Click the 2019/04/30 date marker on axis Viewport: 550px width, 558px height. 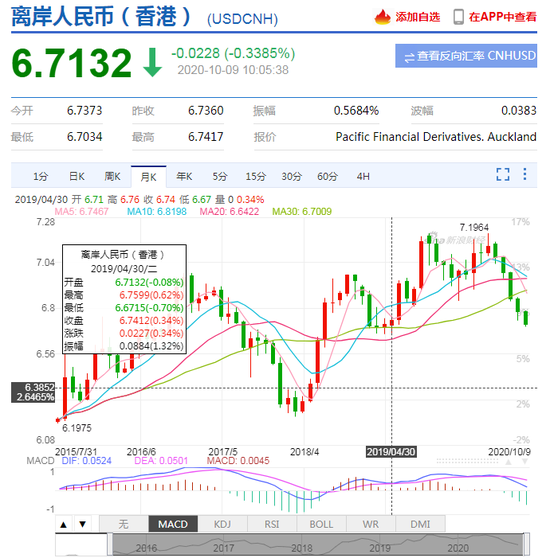pos(391,452)
